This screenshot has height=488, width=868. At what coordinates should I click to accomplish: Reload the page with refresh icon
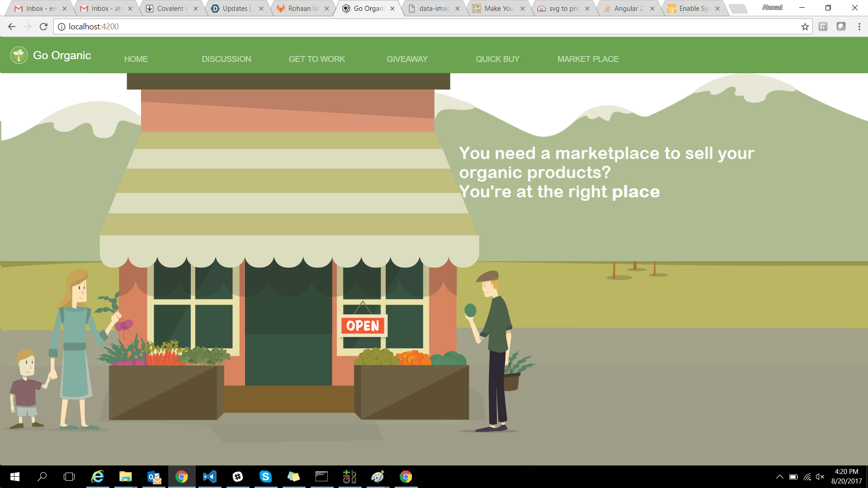coord(43,27)
